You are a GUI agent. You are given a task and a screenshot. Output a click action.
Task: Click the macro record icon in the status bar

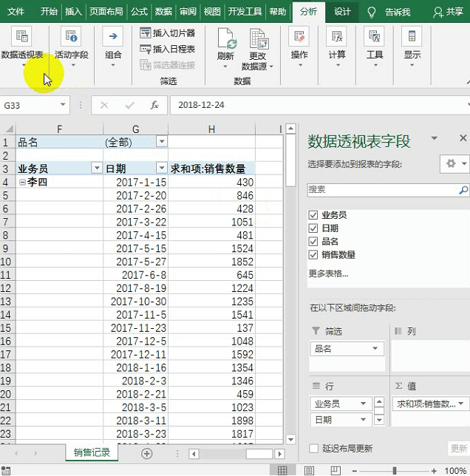point(6,470)
